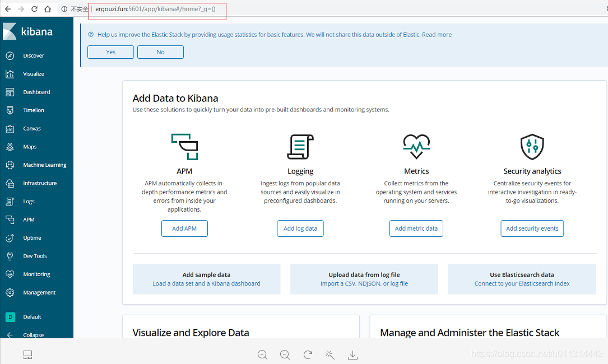The height and width of the screenshot is (364, 608).
Task: Click the Kibana logo icon
Action: point(10,31)
